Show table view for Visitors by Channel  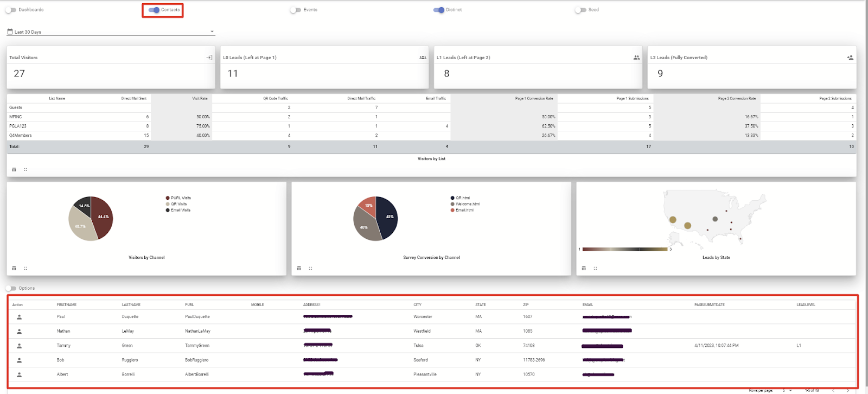[14, 268]
